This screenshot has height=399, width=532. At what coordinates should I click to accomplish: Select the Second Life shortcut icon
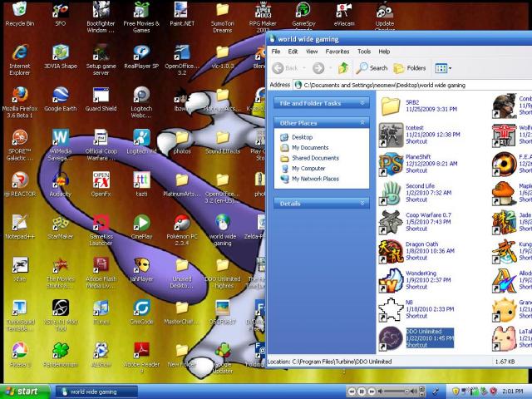[392, 193]
